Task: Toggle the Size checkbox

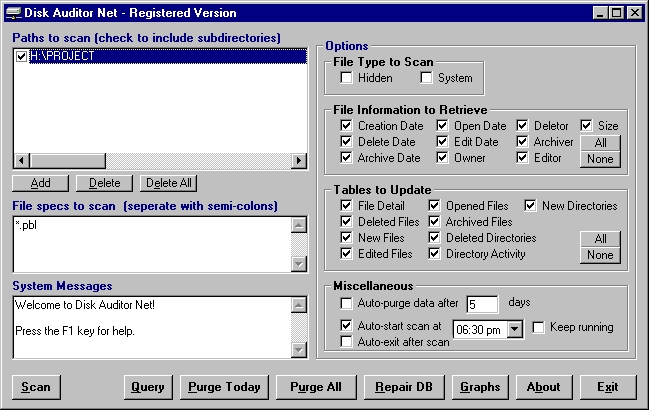Action: 586,125
